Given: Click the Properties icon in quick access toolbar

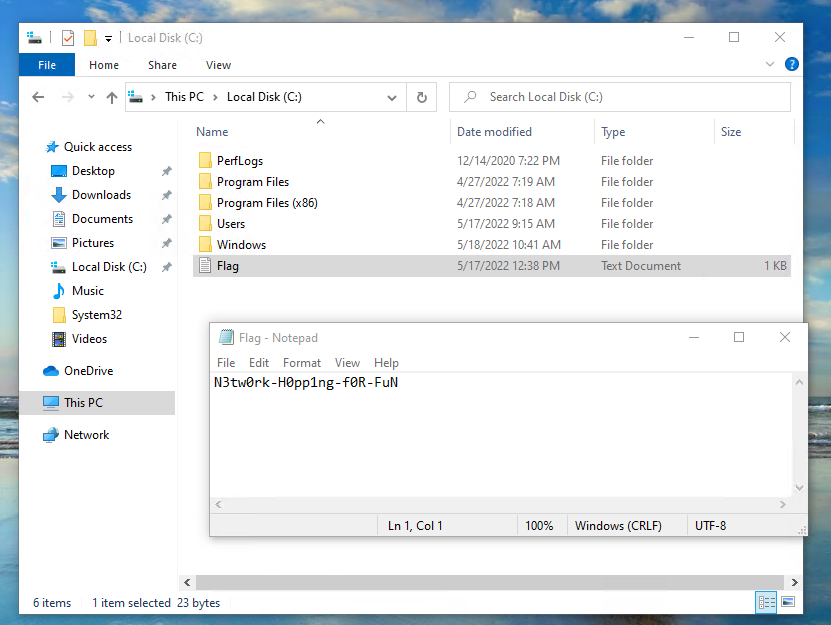Looking at the screenshot, I should click(68, 38).
